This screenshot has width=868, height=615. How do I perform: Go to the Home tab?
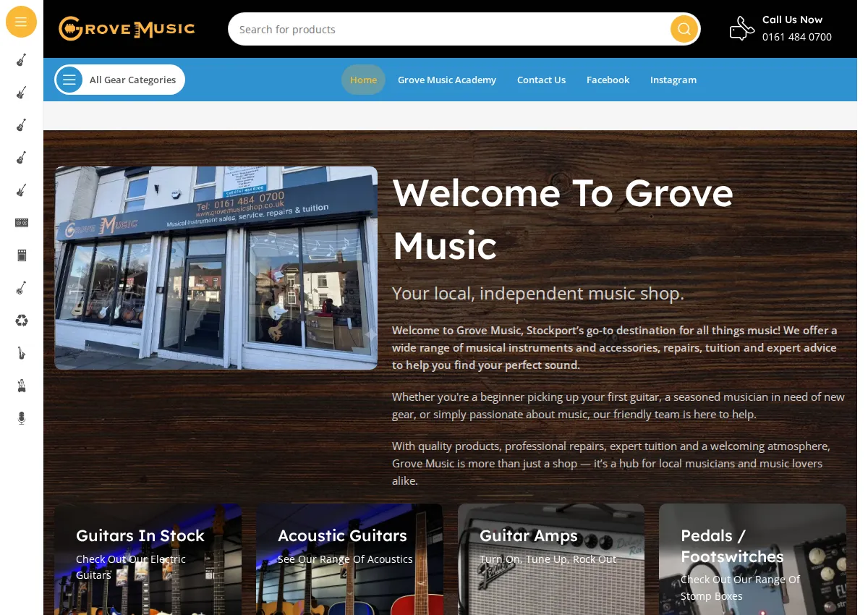(x=363, y=80)
